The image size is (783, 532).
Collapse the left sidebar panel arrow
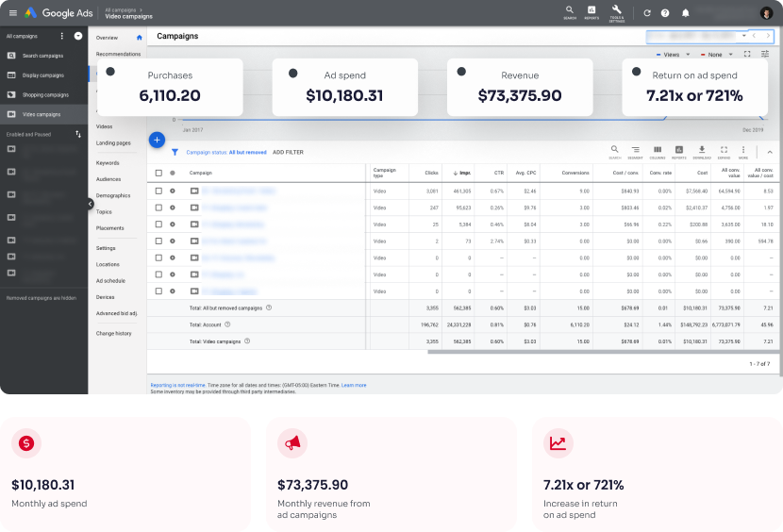point(91,204)
